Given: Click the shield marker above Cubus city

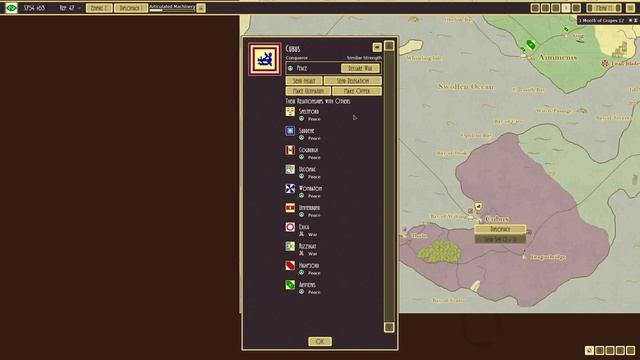Looking at the screenshot, I should 478,206.
